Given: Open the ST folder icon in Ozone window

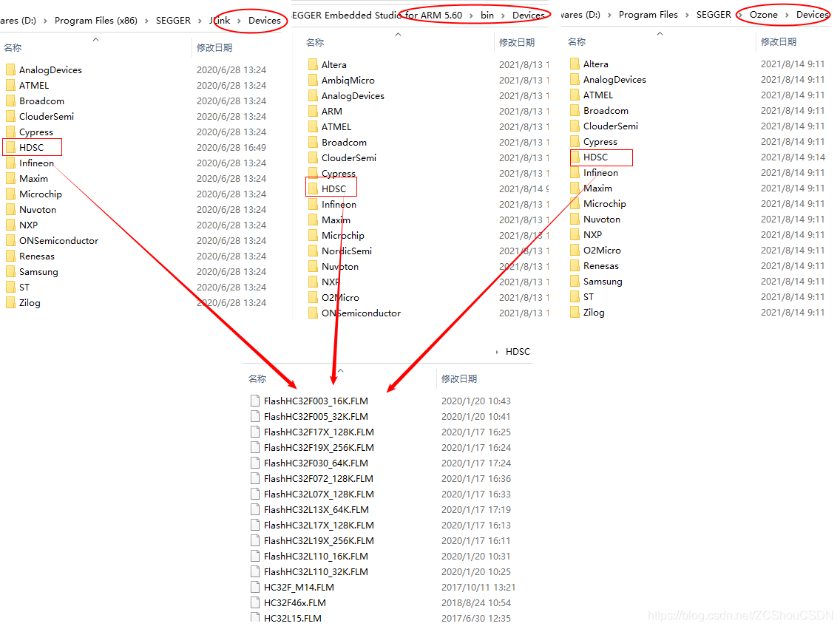Looking at the screenshot, I should coord(575,296).
